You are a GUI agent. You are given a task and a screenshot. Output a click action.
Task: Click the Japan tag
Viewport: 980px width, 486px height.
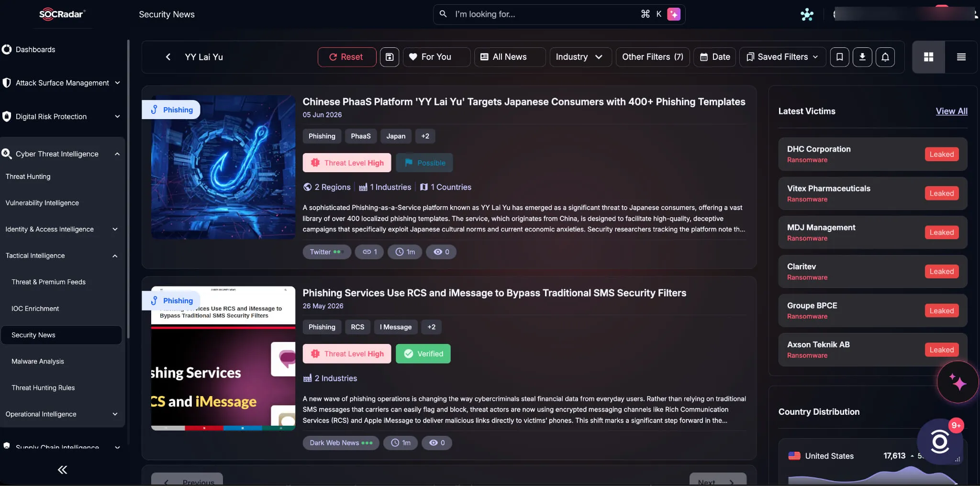pyautogui.click(x=396, y=136)
